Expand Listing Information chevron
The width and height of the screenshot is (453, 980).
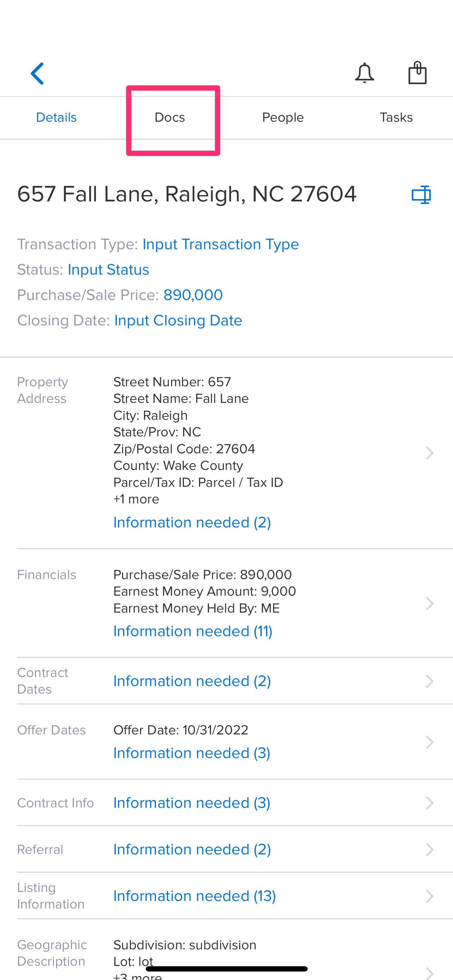[429, 896]
